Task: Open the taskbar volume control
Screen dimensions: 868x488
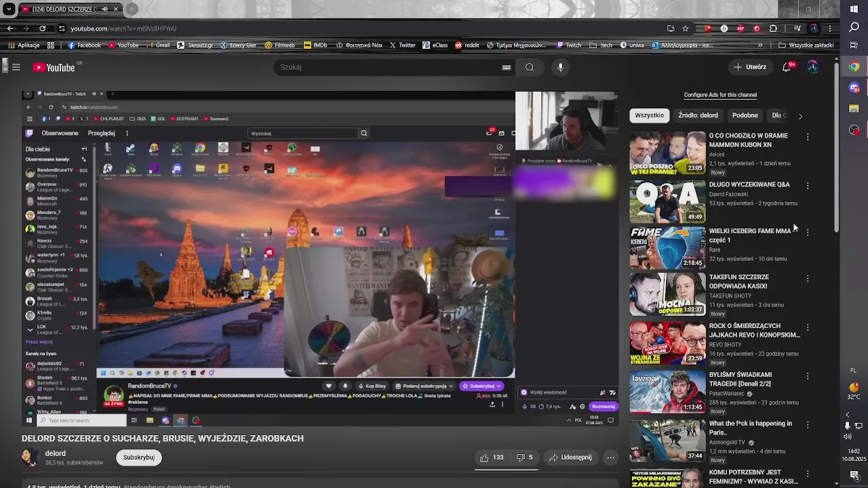Action: click(848, 436)
